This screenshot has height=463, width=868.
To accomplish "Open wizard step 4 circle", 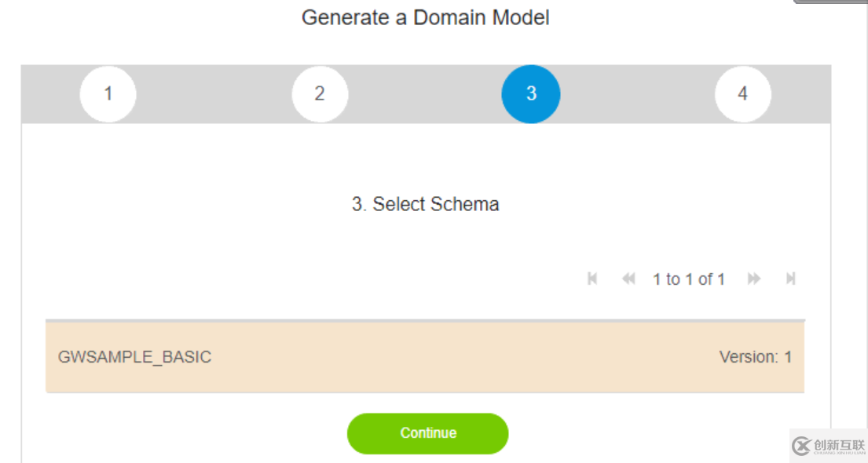I will [742, 93].
